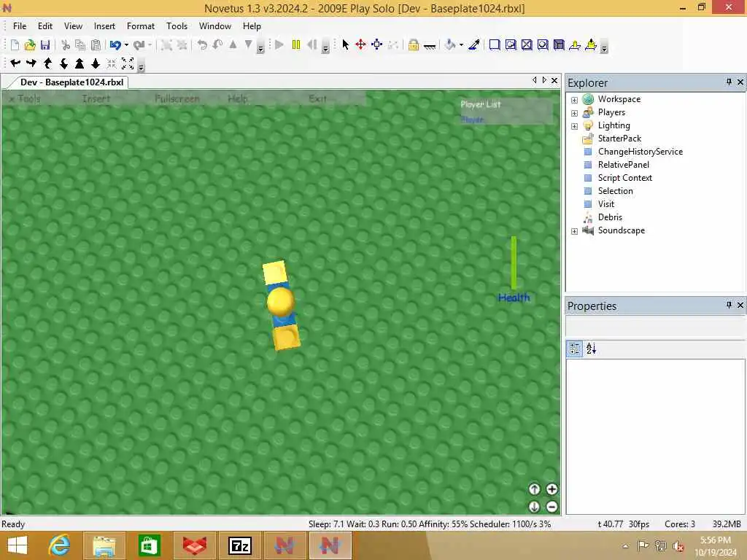Click the in-game Tools button
The image size is (747, 560).
(x=26, y=98)
